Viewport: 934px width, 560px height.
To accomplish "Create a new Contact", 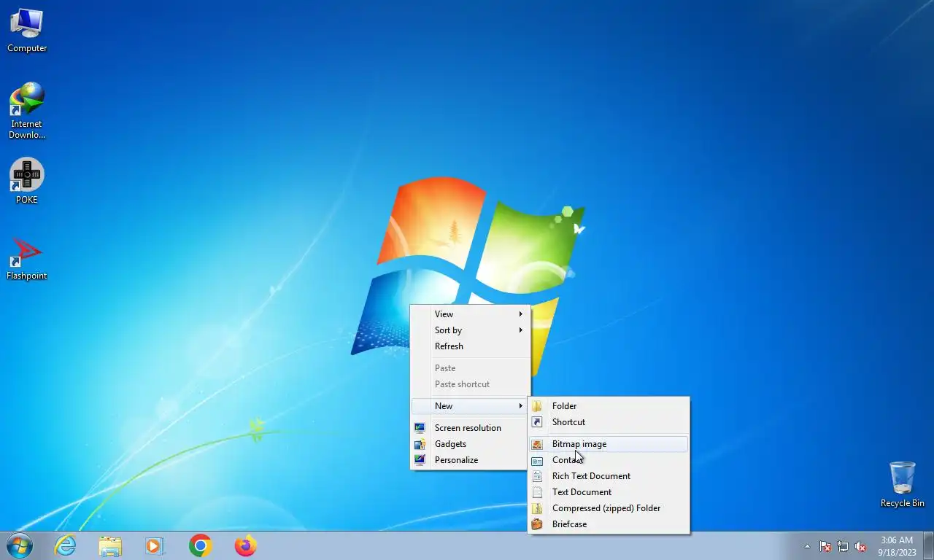I will pyautogui.click(x=609, y=460).
